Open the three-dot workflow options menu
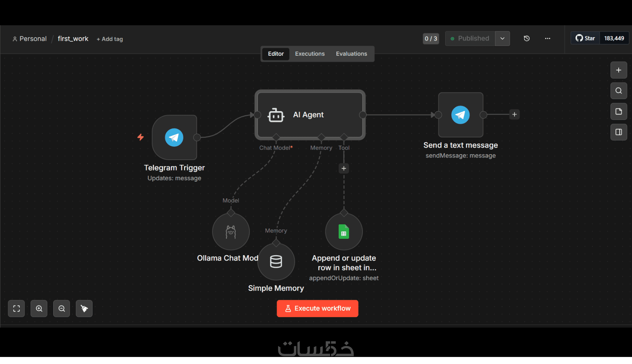The height and width of the screenshot is (364, 632). pyautogui.click(x=548, y=38)
